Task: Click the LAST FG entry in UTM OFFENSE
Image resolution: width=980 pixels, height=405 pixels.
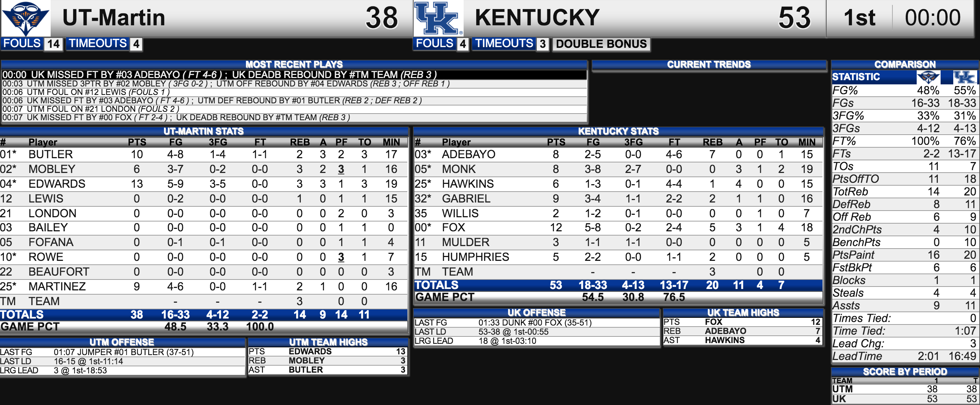Action: 122,352
